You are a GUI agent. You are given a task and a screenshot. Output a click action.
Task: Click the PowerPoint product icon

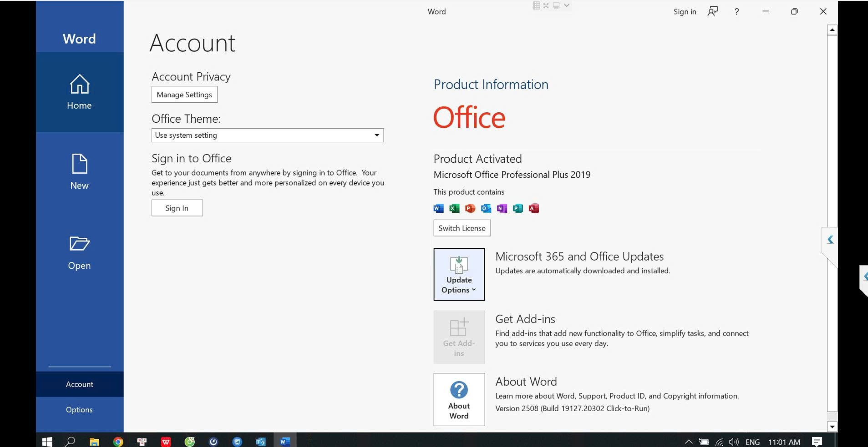(470, 208)
